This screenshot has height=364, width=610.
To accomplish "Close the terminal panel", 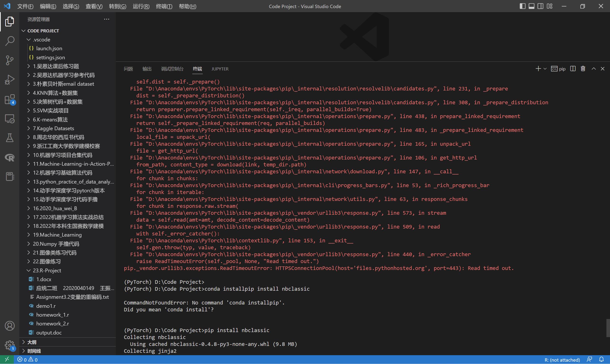I will (603, 69).
